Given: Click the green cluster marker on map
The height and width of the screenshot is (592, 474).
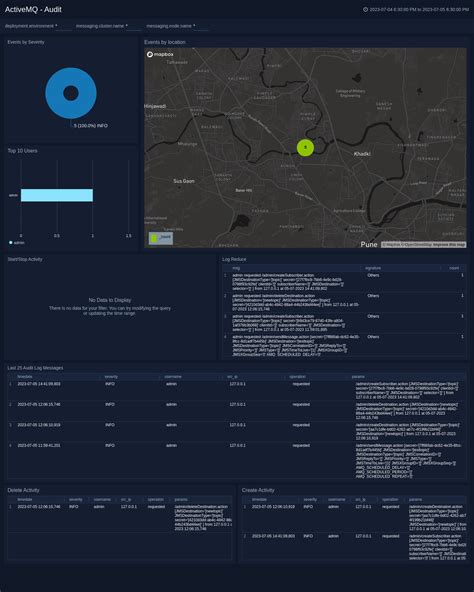Looking at the screenshot, I should [x=305, y=148].
